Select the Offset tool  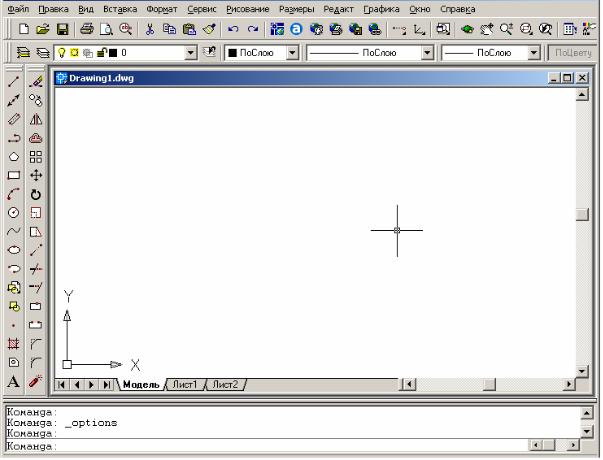36,138
